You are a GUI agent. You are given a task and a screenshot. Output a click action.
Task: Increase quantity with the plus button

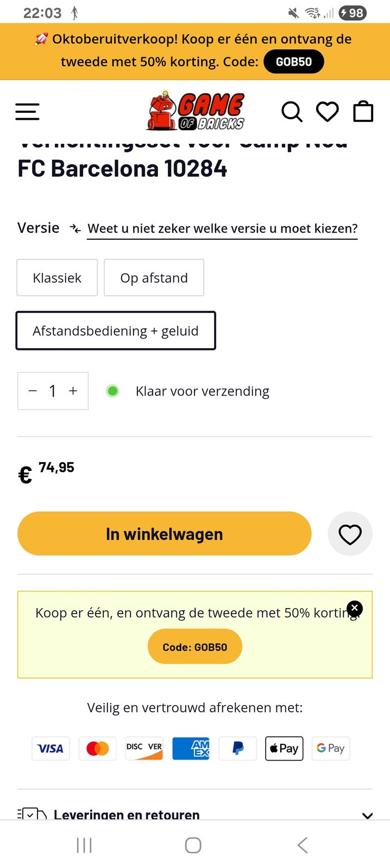click(73, 391)
